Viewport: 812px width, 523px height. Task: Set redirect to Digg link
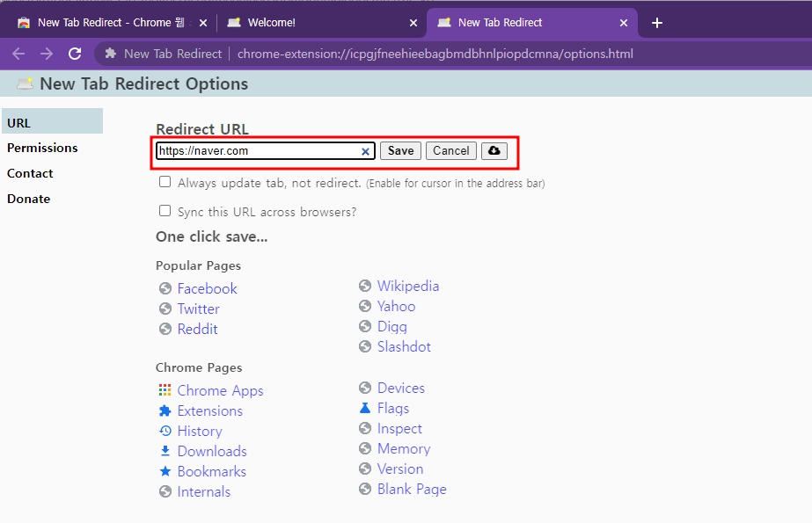(x=392, y=326)
